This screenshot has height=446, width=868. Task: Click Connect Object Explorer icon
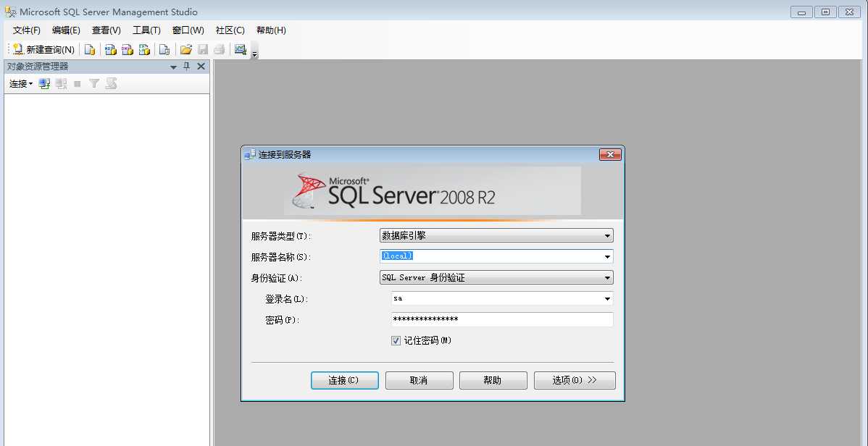44,83
